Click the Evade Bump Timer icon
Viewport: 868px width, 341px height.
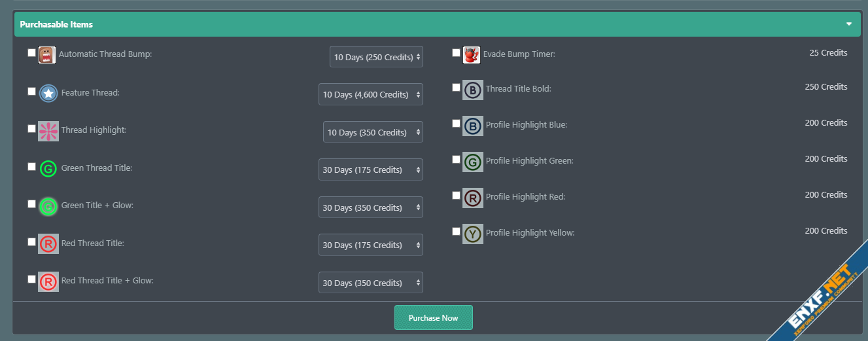point(472,55)
